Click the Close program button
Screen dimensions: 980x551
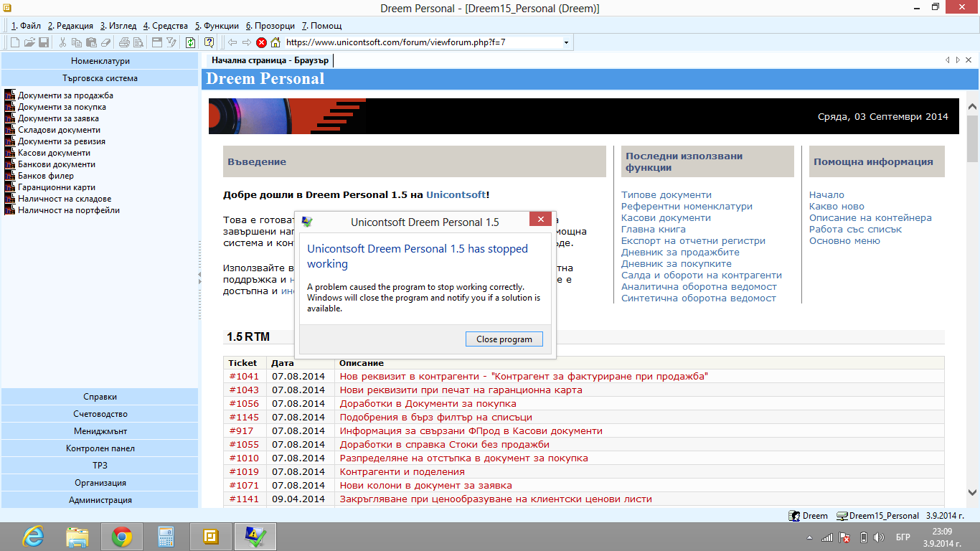pos(504,339)
